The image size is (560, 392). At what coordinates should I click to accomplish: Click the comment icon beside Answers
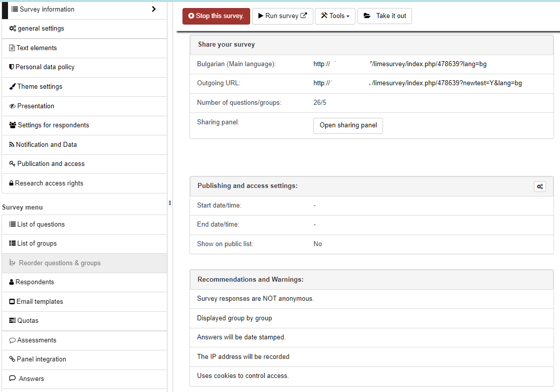pos(13,378)
